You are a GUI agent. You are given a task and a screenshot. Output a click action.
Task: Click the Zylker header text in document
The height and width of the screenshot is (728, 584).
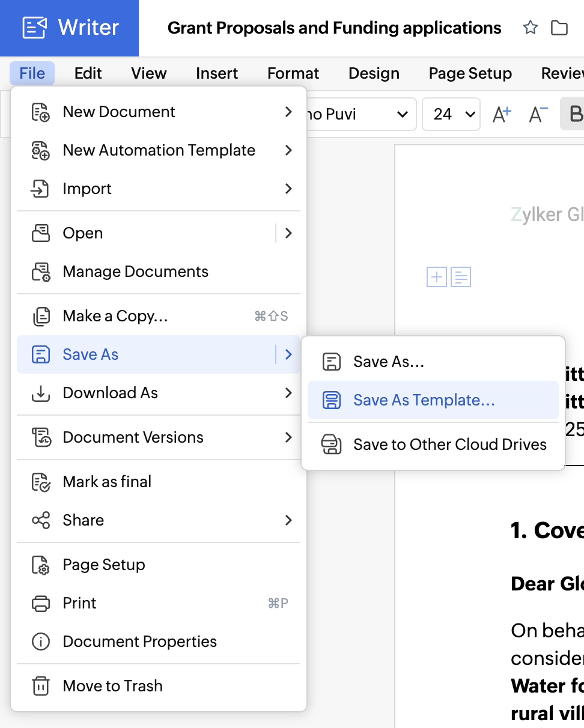pyautogui.click(x=547, y=214)
